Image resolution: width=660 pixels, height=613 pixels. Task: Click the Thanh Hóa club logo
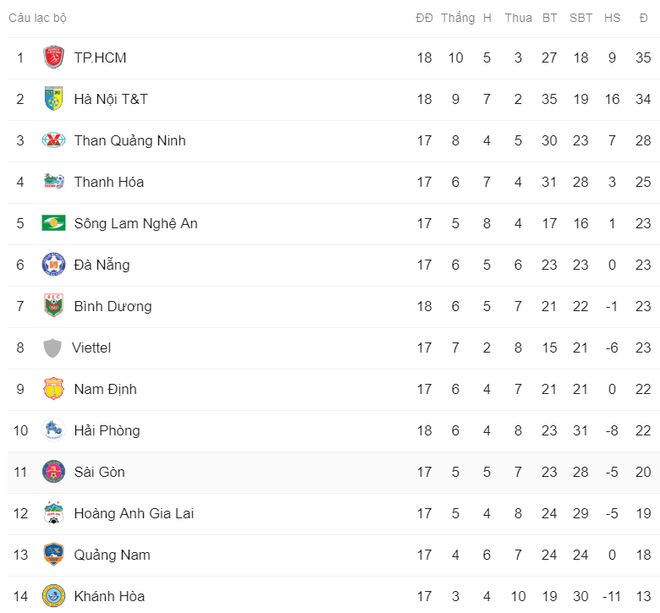(53, 181)
